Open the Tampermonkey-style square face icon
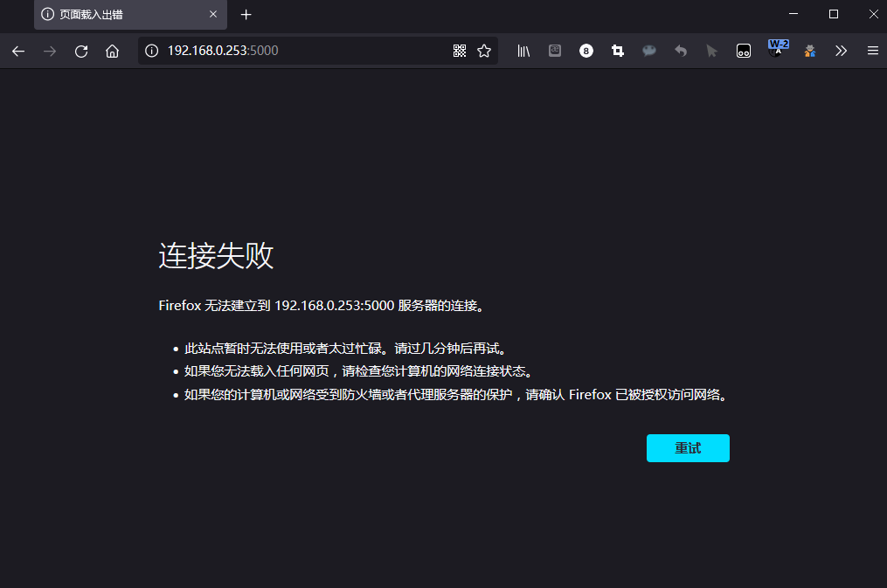Image resolution: width=887 pixels, height=588 pixels. tap(744, 51)
